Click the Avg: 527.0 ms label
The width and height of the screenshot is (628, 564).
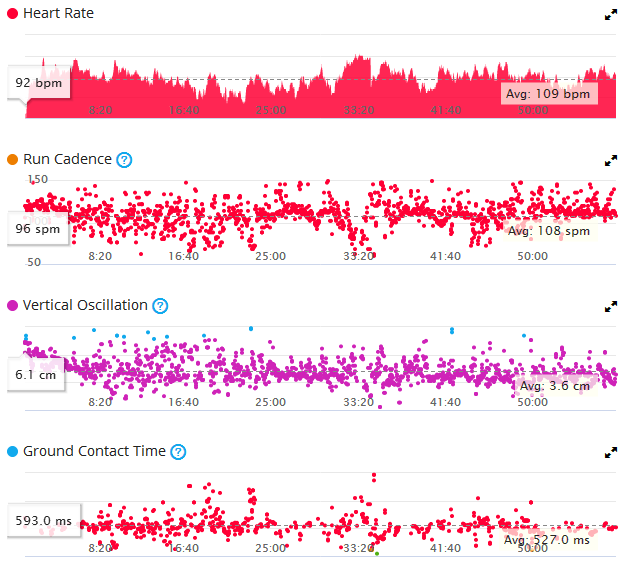[x=547, y=540]
